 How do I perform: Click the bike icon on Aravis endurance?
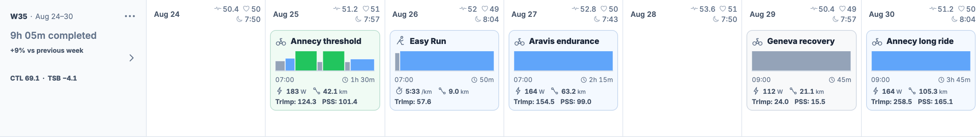pyautogui.click(x=519, y=42)
